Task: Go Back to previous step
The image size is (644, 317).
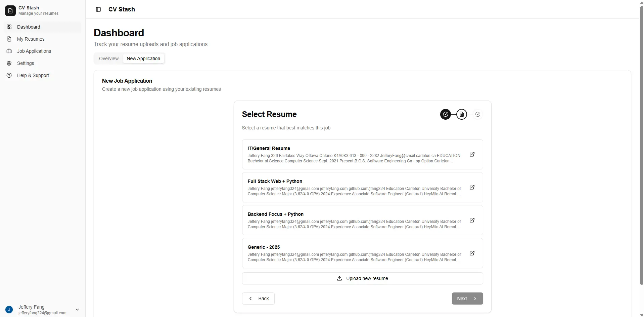Action: pyautogui.click(x=258, y=299)
